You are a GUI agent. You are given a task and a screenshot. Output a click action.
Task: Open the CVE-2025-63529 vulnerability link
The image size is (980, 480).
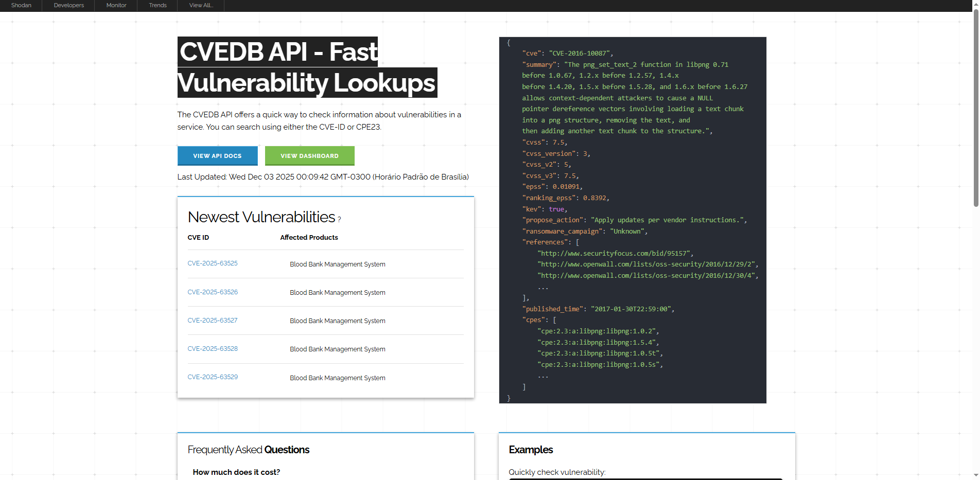click(213, 377)
